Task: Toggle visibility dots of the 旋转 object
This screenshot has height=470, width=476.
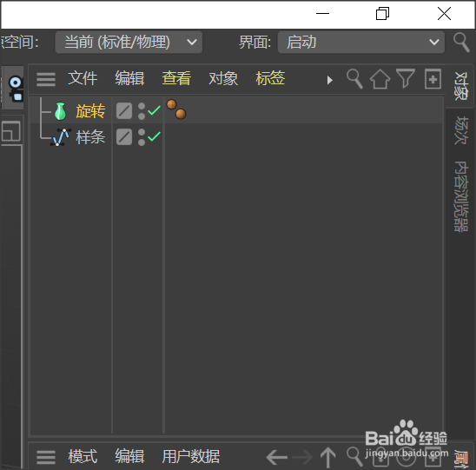Action: click(x=142, y=111)
